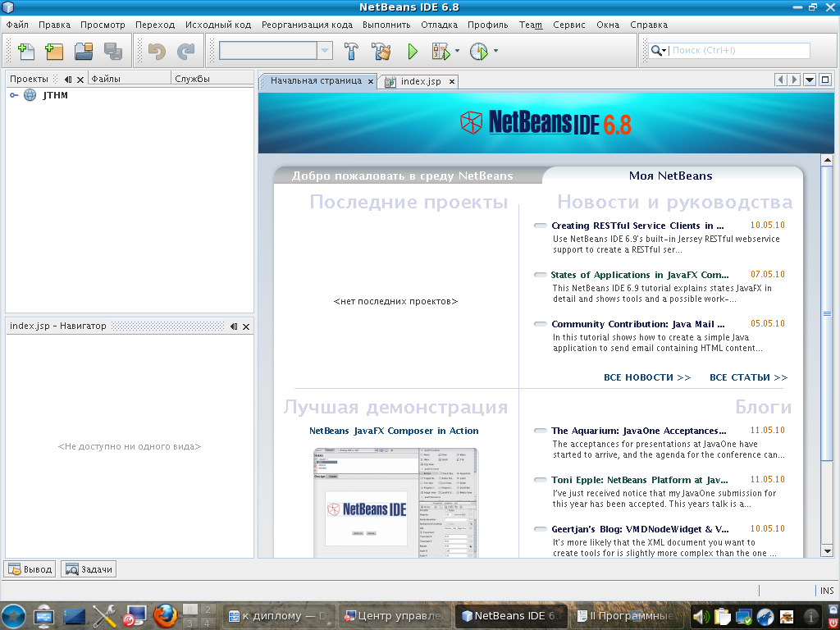Click the Clean and Build icon
This screenshot has height=630, width=840.
click(x=381, y=52)
